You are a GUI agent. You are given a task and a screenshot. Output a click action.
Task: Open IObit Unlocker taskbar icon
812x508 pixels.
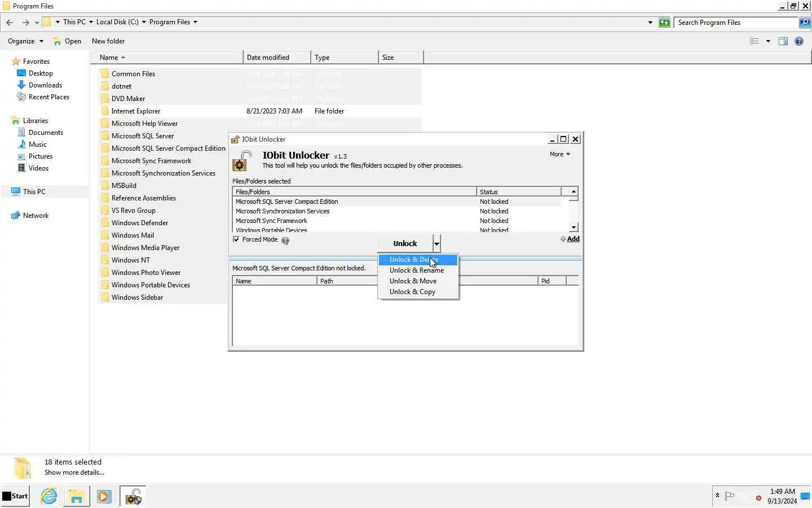click(x=133, y=496)
